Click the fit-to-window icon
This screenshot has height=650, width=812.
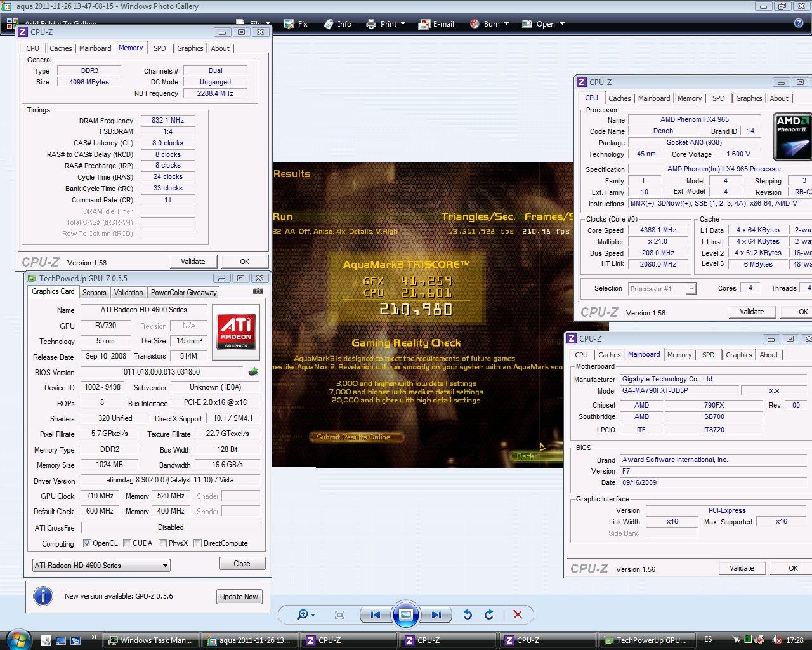[339, 614]
